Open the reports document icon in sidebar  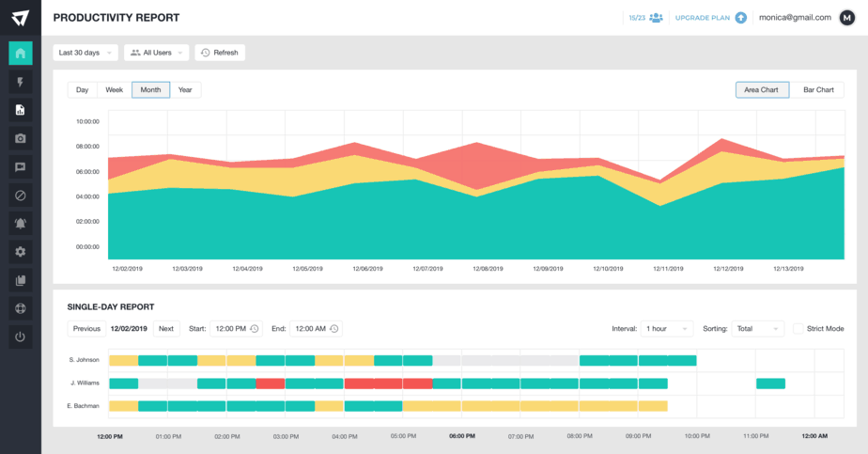21,110
